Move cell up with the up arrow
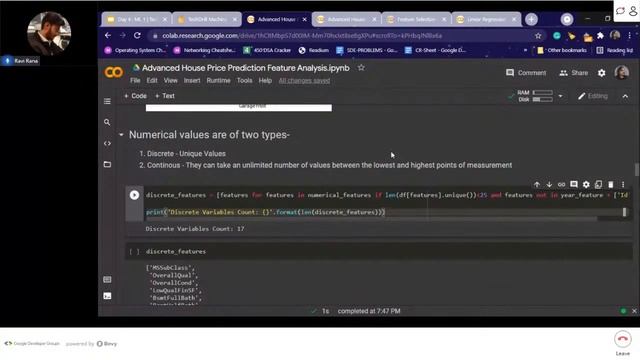Viewport: 640px width, 360px height. (x=537, y=184)
